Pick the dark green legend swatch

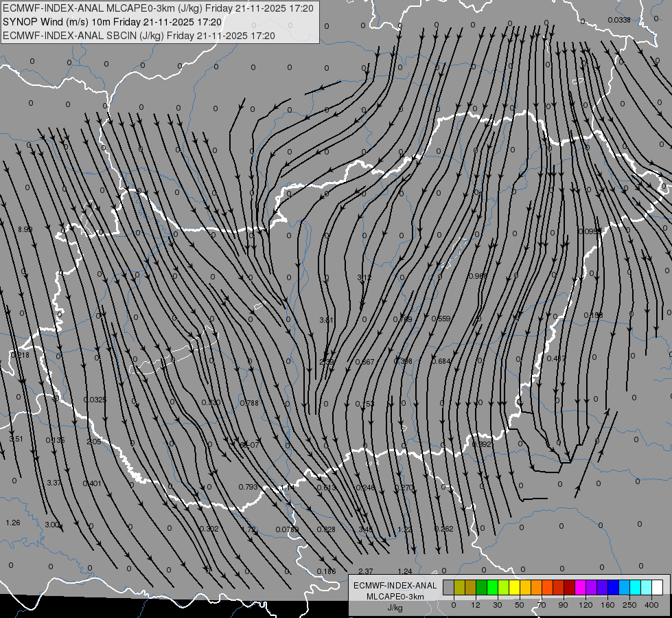(481, 588)
